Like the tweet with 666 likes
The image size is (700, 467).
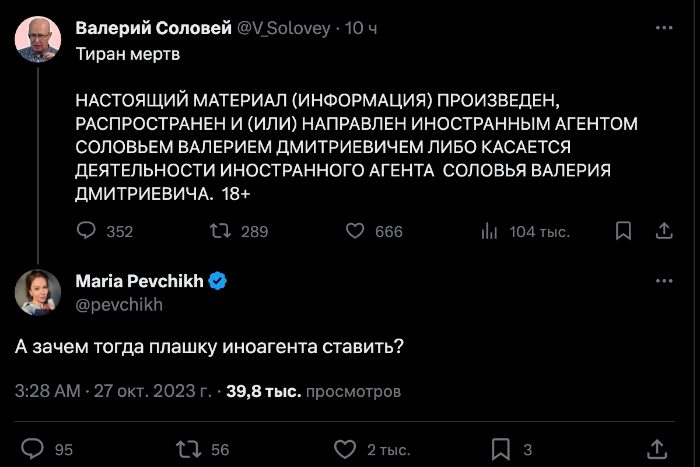pos(353,231)
